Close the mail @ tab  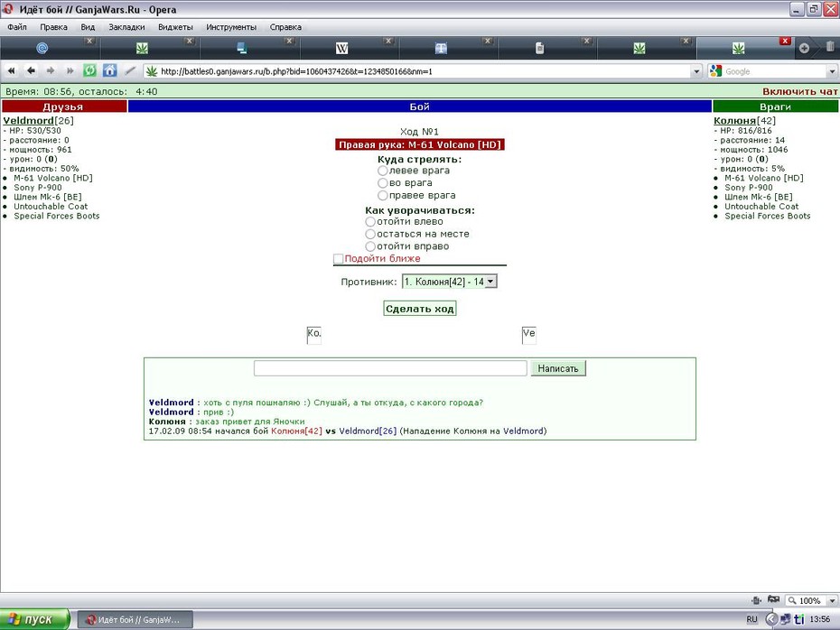pyautogui.click(x=89, y=41)
